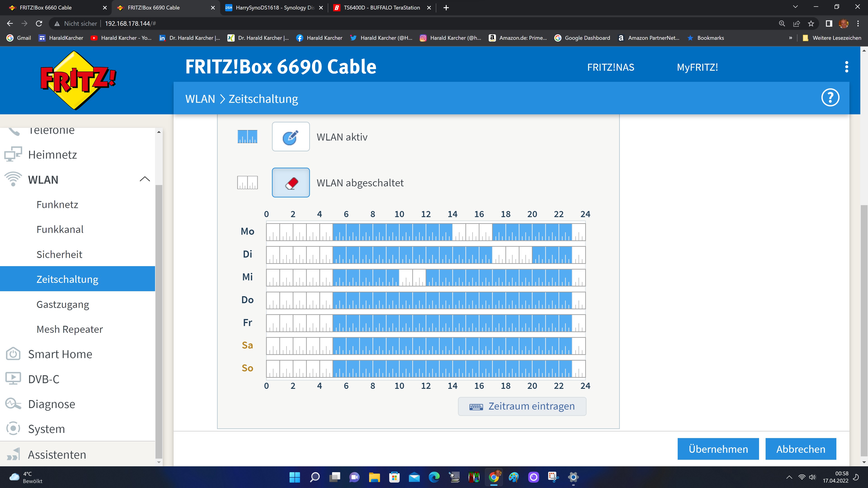This screenshot has width=868, height=488.
Task: Expand the Heimnetz menu
Action: coord(53,155)
